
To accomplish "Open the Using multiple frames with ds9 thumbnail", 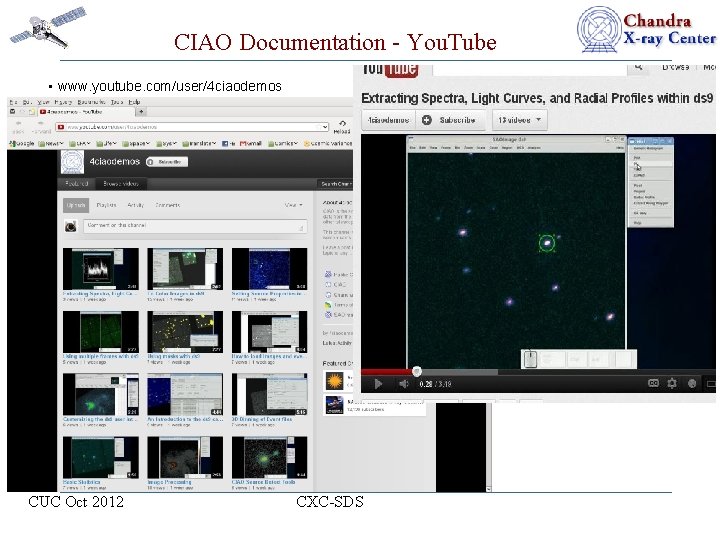I will (x=101, y=332).
